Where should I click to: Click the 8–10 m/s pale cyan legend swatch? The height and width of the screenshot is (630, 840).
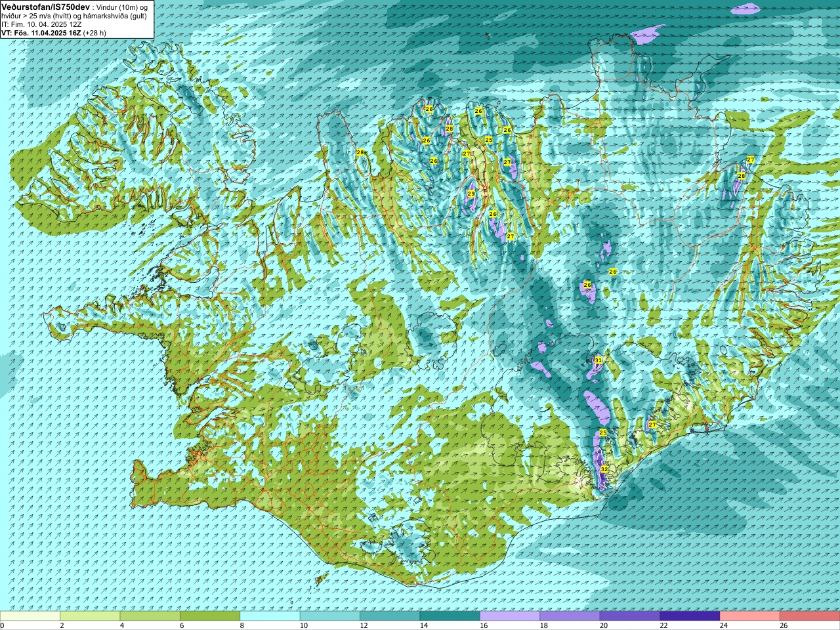[270, 616]
